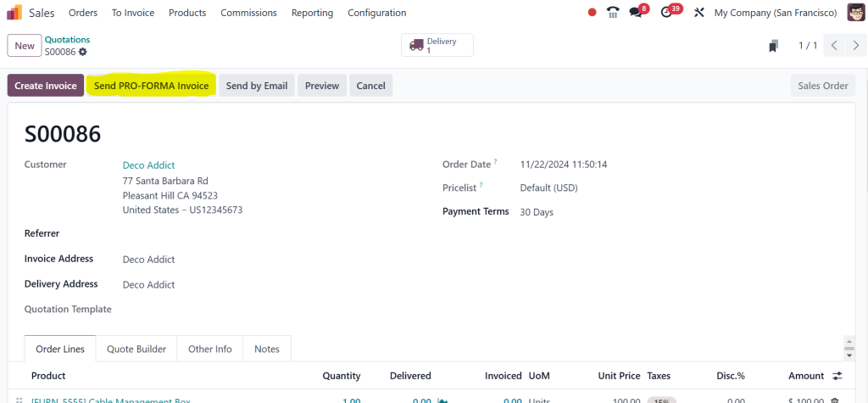868x403 pixels.
Task: Open the Orders menu
Action: 83,13
